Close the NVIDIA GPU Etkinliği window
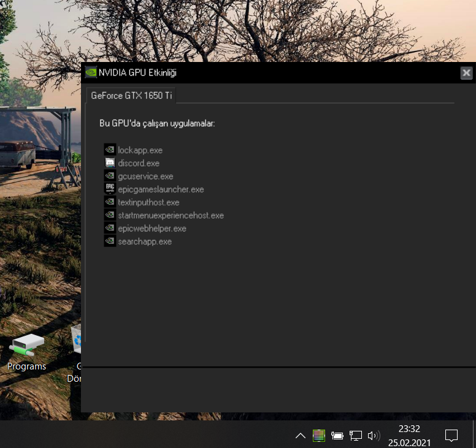 point(466,73)
